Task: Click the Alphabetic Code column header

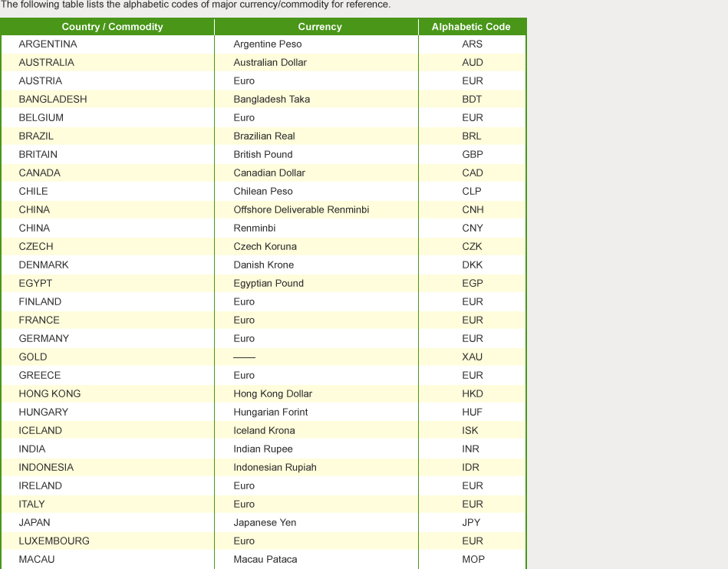Action: pos(470,27)
